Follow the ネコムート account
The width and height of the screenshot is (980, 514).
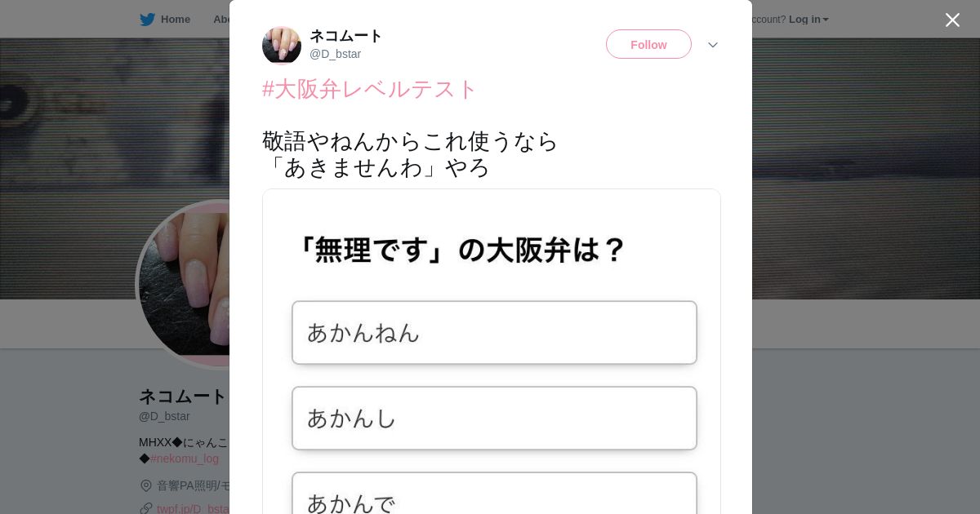648,44
